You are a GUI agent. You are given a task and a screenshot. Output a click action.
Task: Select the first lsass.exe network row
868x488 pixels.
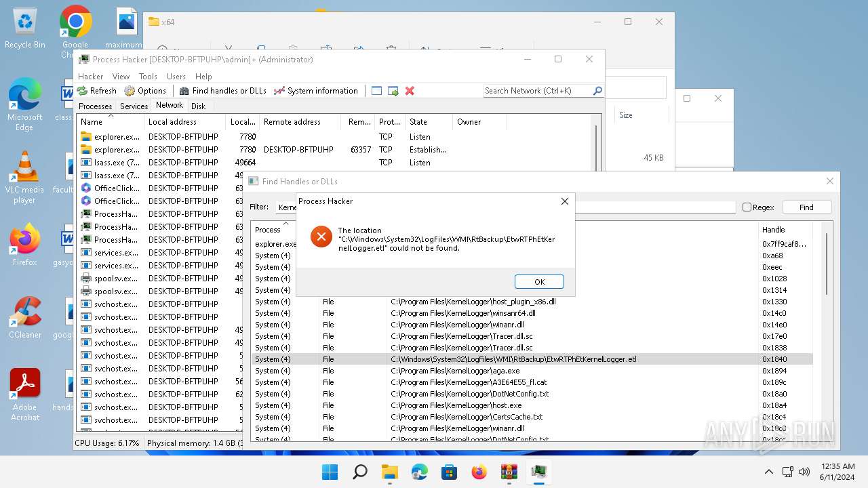335,163
